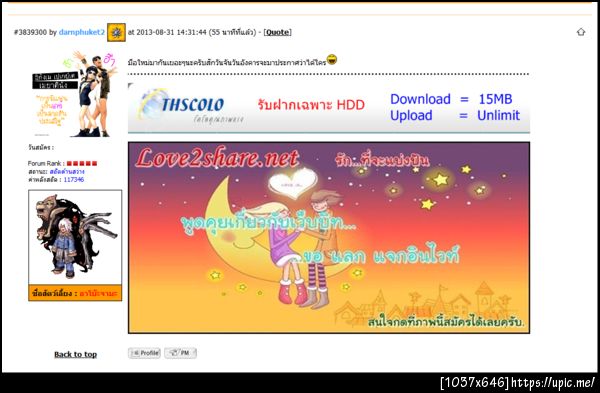Screen dimensions: 600x393
Task: Quote post #3839300
Action: (278, 32)
